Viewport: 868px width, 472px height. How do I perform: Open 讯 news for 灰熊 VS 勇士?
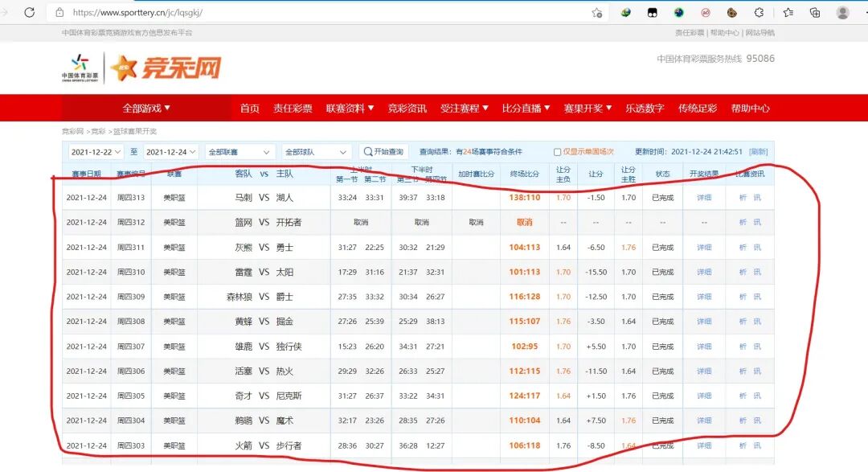click(757, 247)
